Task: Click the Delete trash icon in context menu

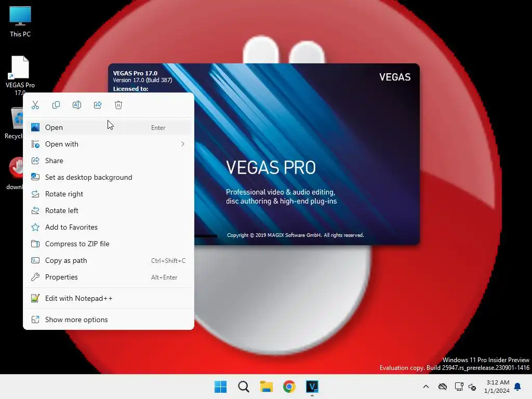Action: tap(118, 105)
